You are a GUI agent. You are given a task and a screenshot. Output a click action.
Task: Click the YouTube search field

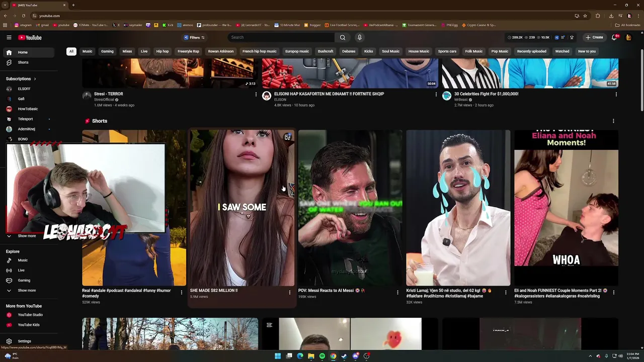[x=282, y=37]
